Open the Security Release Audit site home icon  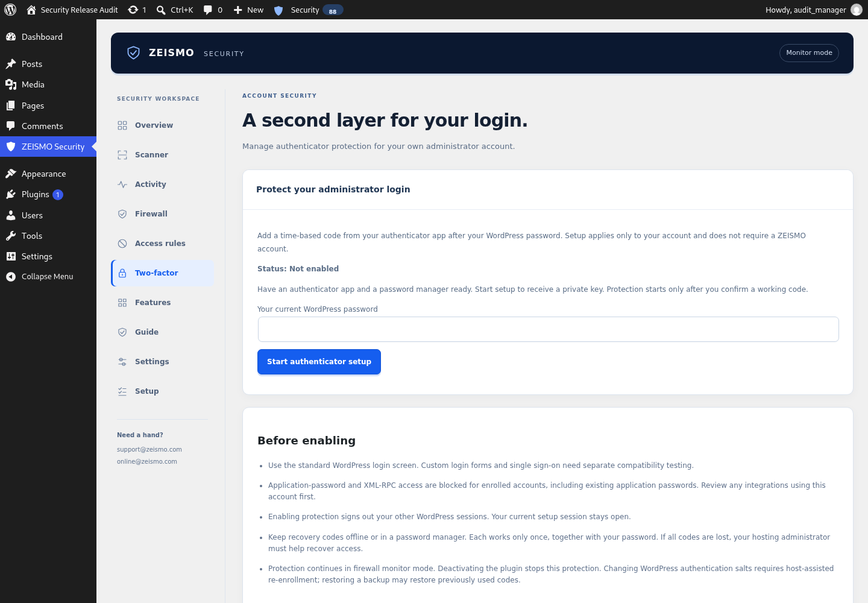(31, 10)
